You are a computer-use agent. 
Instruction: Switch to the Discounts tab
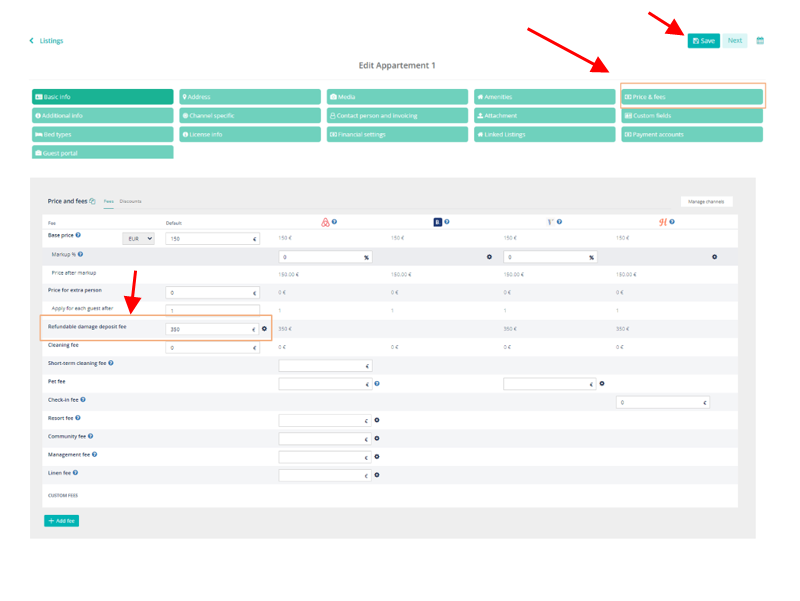(x=131, y=202)
